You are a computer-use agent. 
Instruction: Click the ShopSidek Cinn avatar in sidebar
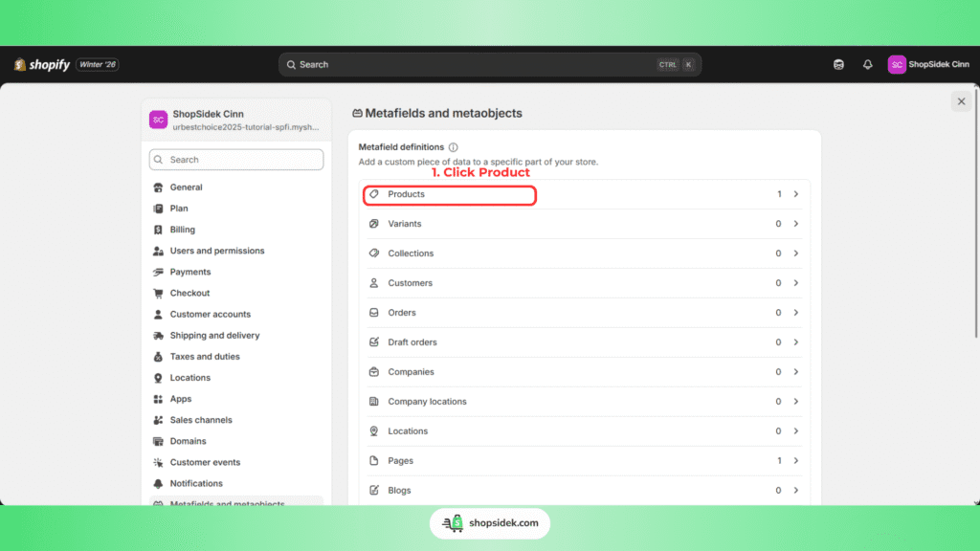(159, 120)
